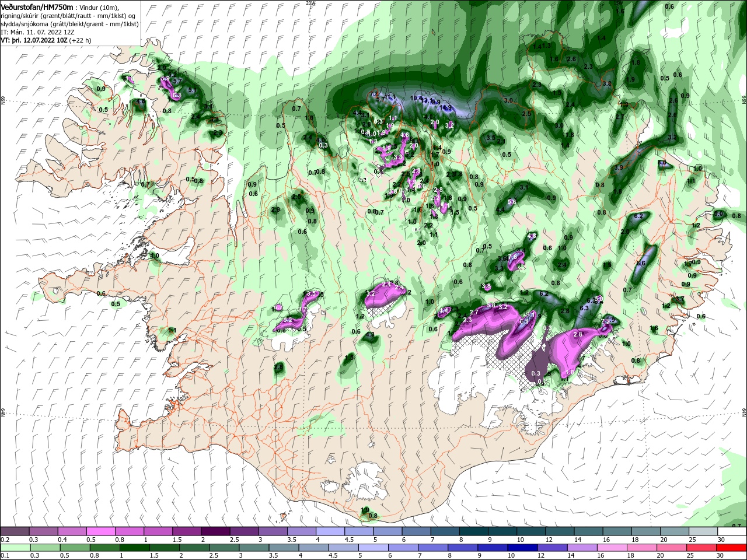Screen dimensions: 747x560
Task: Pick the deep navy blue 10 swatch, lower legend row
Action: [521, 548]
